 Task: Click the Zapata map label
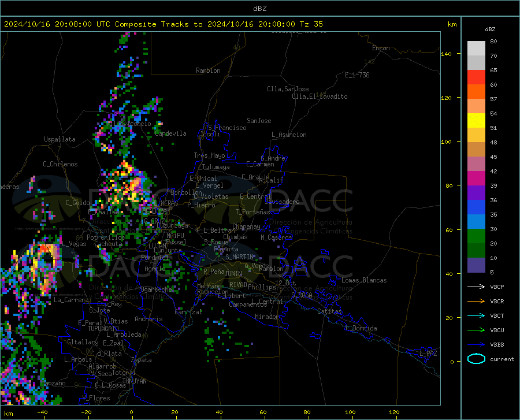pyautogui.click(x=142, y=360)
